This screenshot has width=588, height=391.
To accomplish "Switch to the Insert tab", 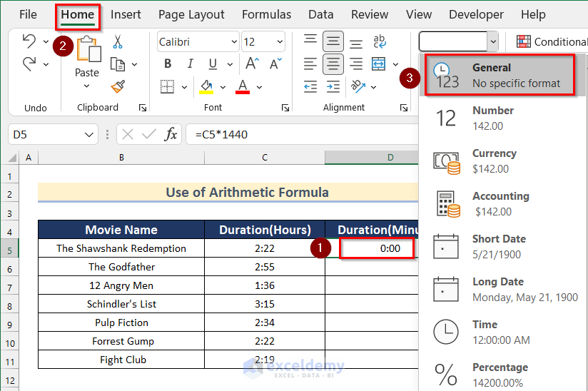I will pos(126,14).
